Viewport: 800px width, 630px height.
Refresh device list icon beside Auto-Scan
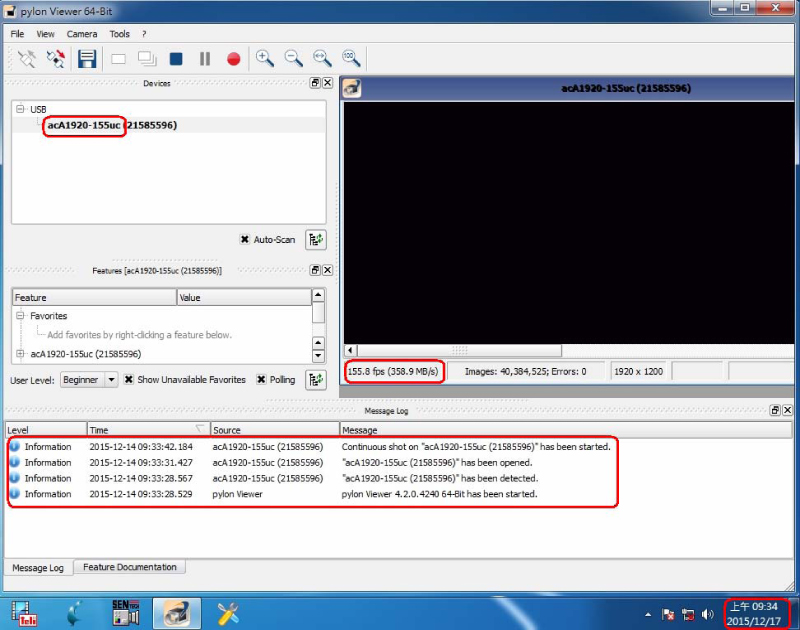point(316,240)
